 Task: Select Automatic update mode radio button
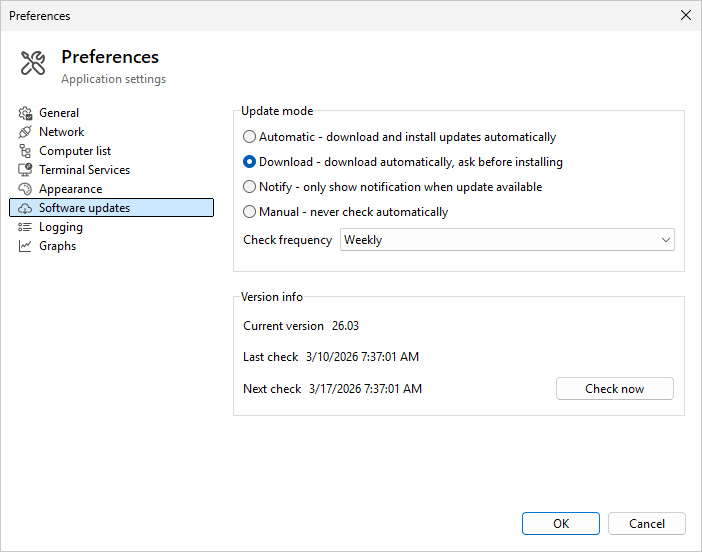(250, 137)
